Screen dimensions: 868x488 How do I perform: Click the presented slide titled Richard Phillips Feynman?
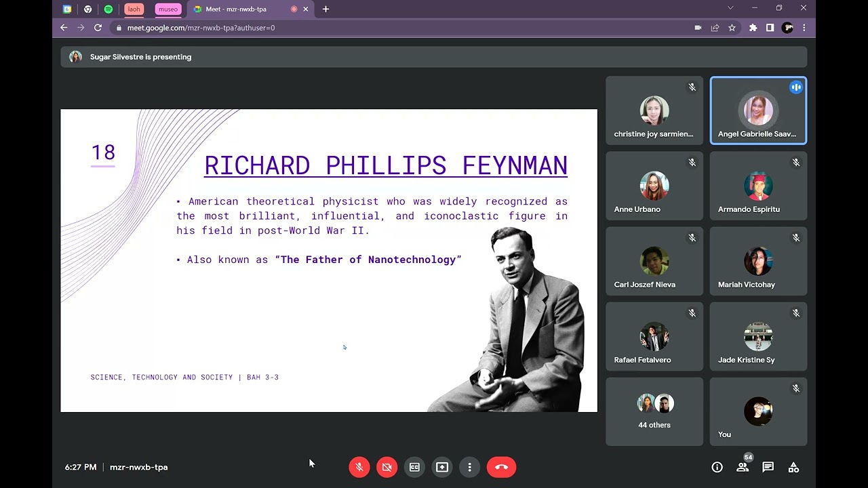point(329,260)
